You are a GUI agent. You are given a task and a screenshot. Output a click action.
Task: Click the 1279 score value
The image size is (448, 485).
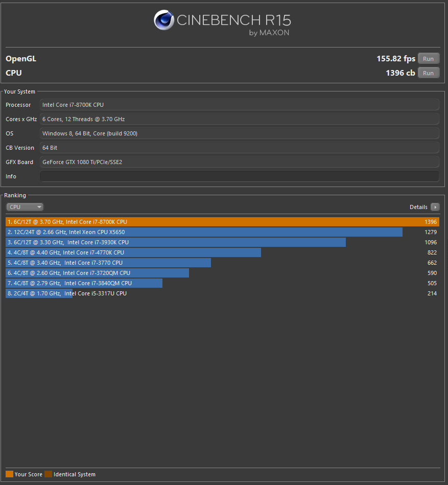point(431,232)
